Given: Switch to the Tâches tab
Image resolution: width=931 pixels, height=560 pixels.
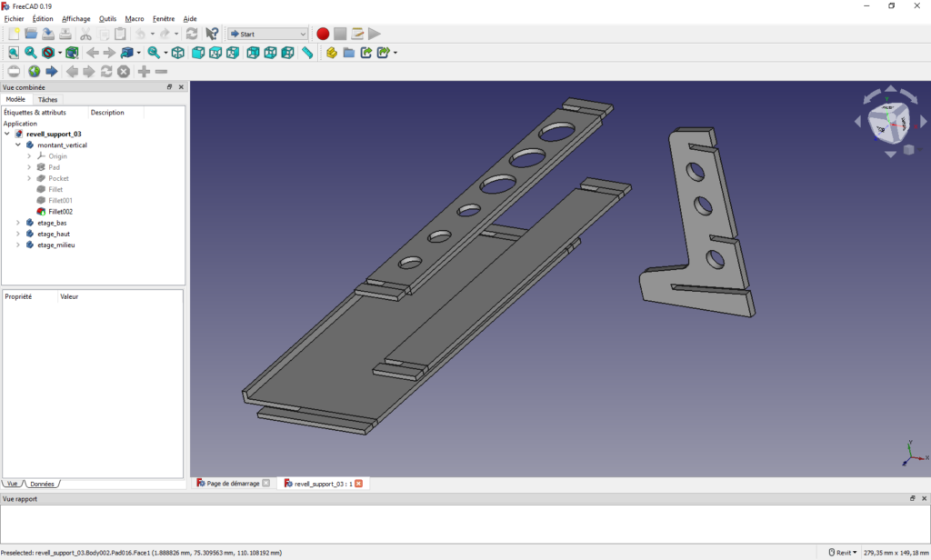Looking at the screenshot, I should click(x=47, y=100).
